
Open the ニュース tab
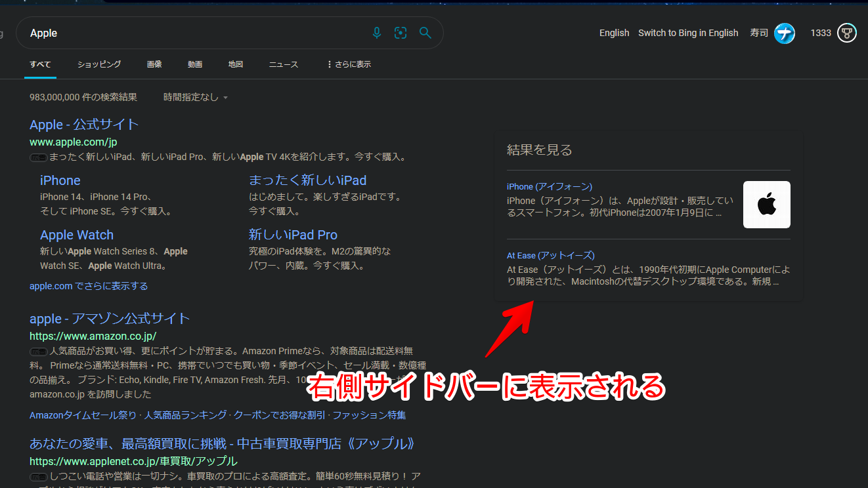pos(284,64)
